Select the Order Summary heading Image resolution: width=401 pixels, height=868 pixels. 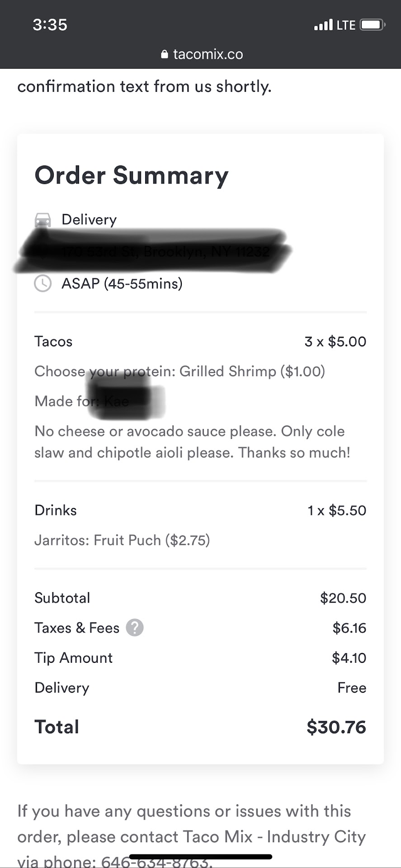click(132, 175)
